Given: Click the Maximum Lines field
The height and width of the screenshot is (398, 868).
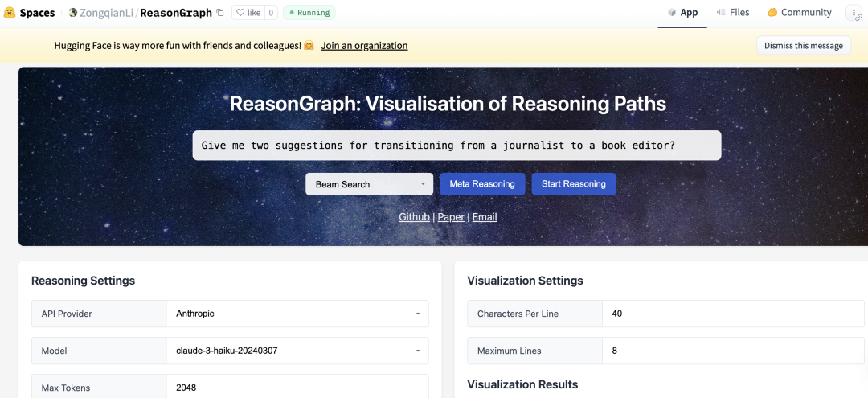Looking at the screenshot, I should pos(733,351).
